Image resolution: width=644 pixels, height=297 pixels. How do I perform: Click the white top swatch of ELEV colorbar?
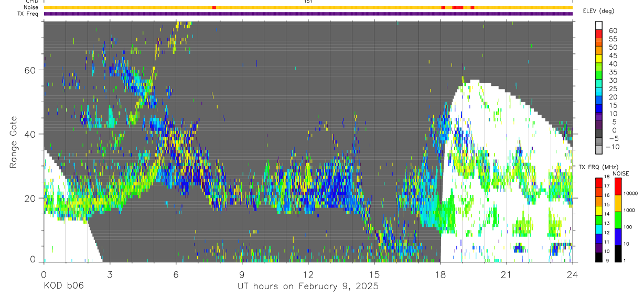point(599,26)
